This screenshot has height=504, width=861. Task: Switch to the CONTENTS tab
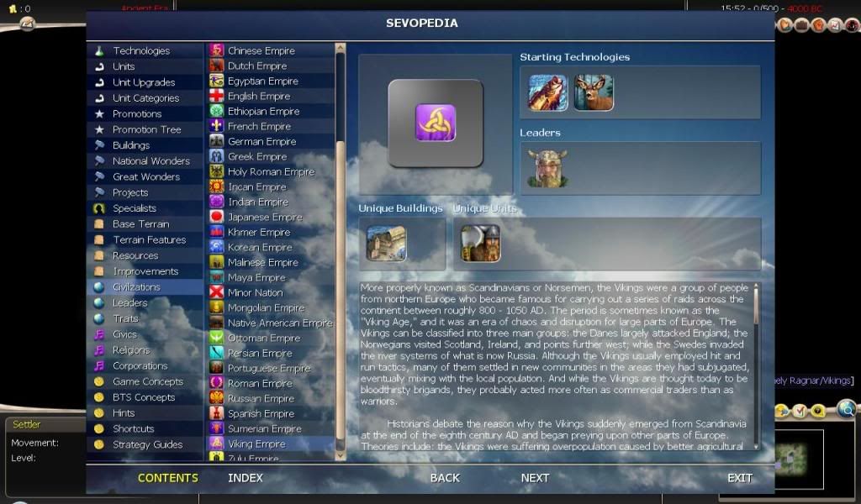pyautogui.click(x=168, y=478)
